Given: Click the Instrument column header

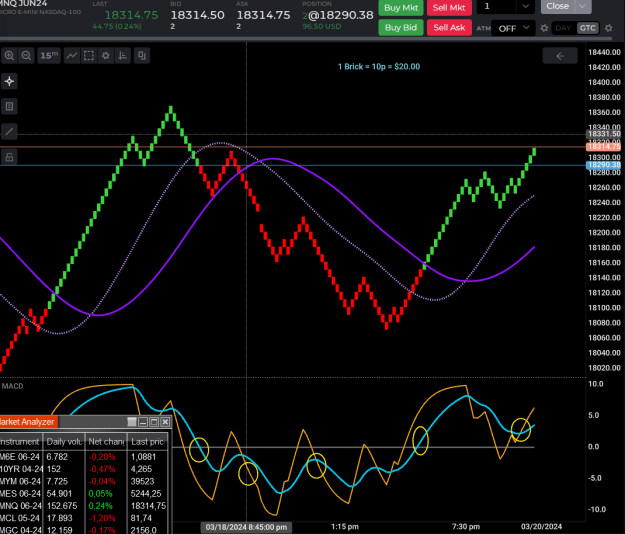Looking at the screenshot, I should [x=20, y=442].
